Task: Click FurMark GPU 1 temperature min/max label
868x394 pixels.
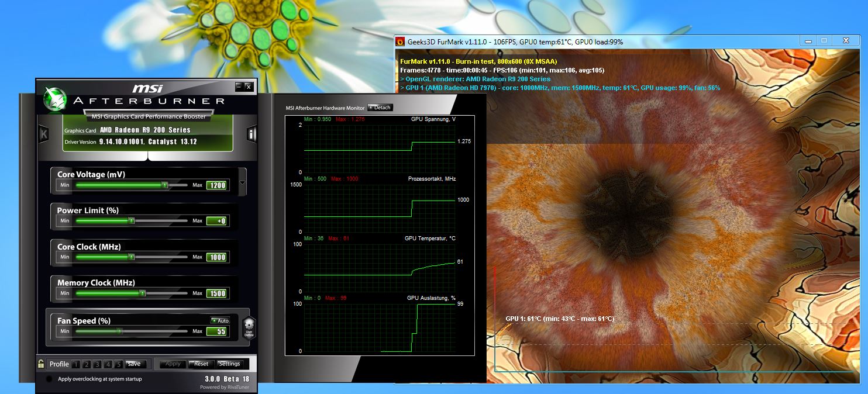Action: 560,319
